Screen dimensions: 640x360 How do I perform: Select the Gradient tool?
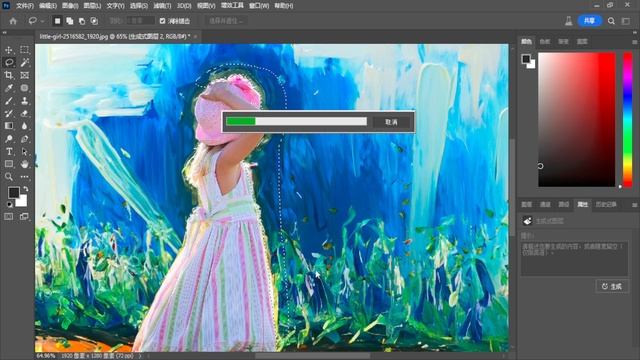coord(9,126)
